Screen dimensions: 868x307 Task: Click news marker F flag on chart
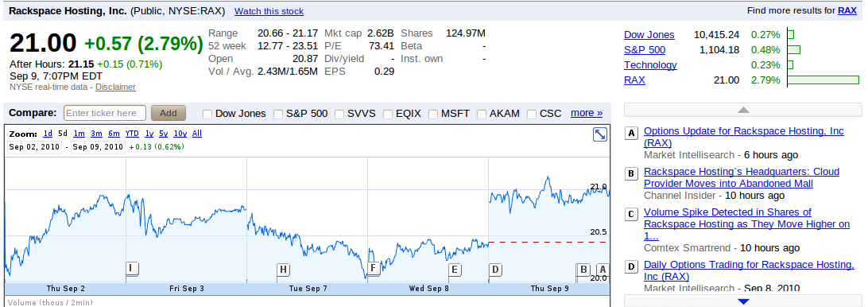pos(374,269)
